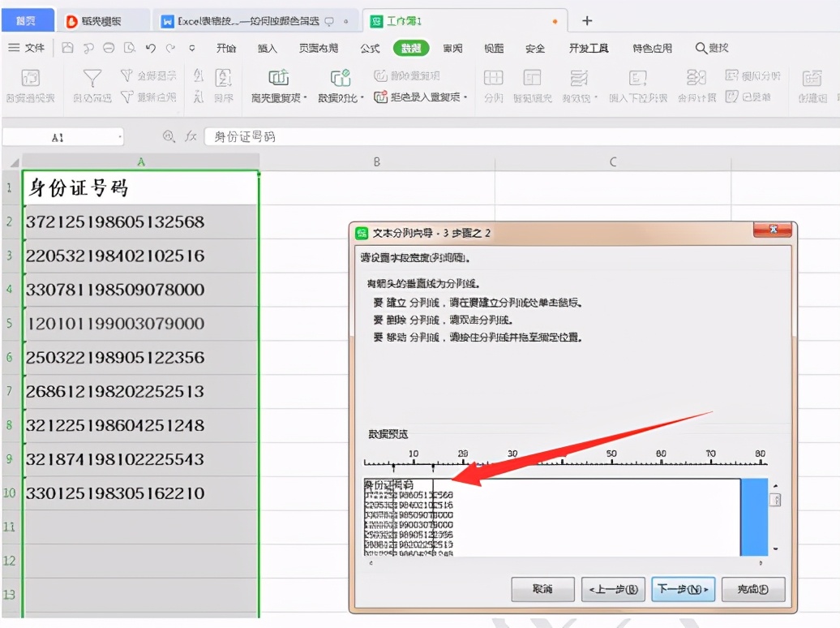Select column A header

141,162
